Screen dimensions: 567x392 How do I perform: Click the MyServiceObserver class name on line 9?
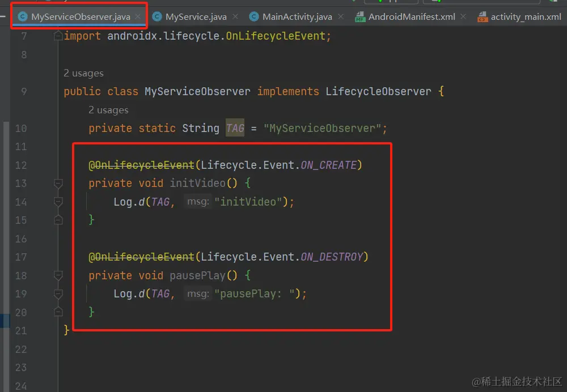click(197, 91)
